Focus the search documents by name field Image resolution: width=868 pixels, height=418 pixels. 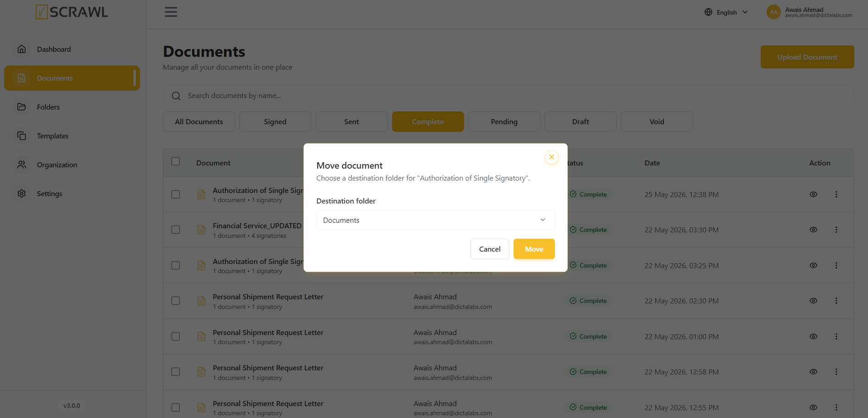coord(508,96)
